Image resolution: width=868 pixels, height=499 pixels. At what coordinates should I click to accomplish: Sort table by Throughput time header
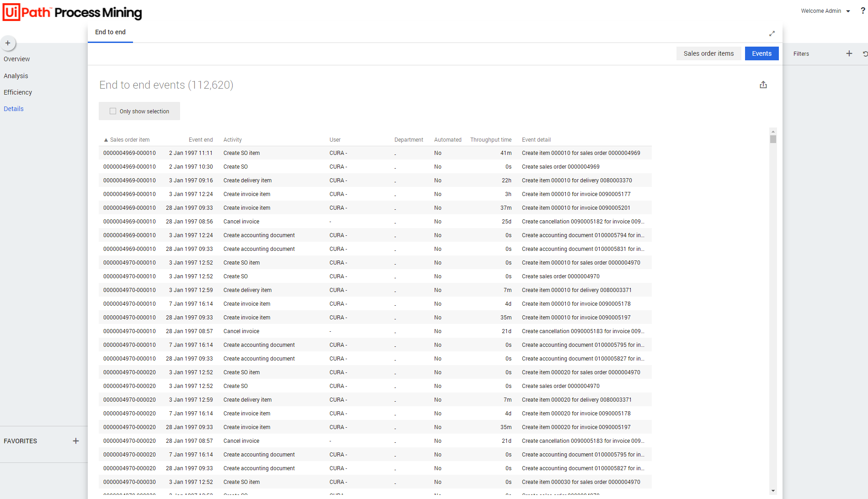point(490,140)
